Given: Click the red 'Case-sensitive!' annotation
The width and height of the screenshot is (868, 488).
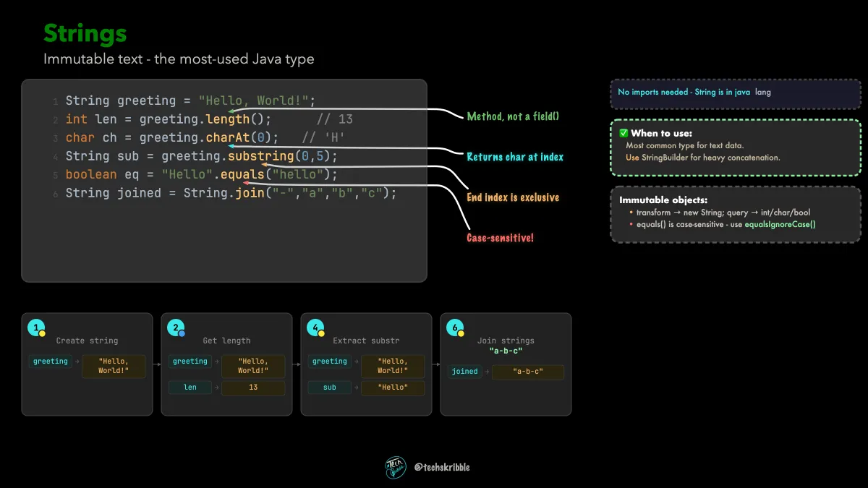Looking at the screenshot, I should tap(500, 237).
